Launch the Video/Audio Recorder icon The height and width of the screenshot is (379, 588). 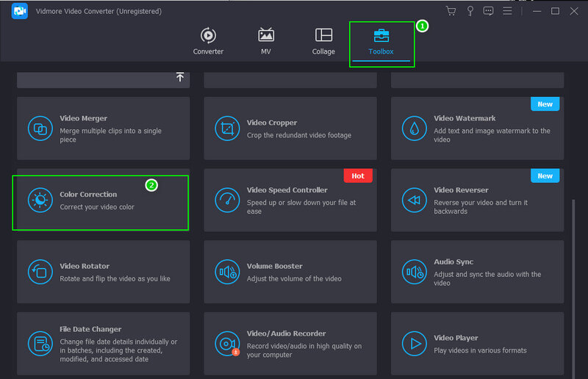point(227,343)
